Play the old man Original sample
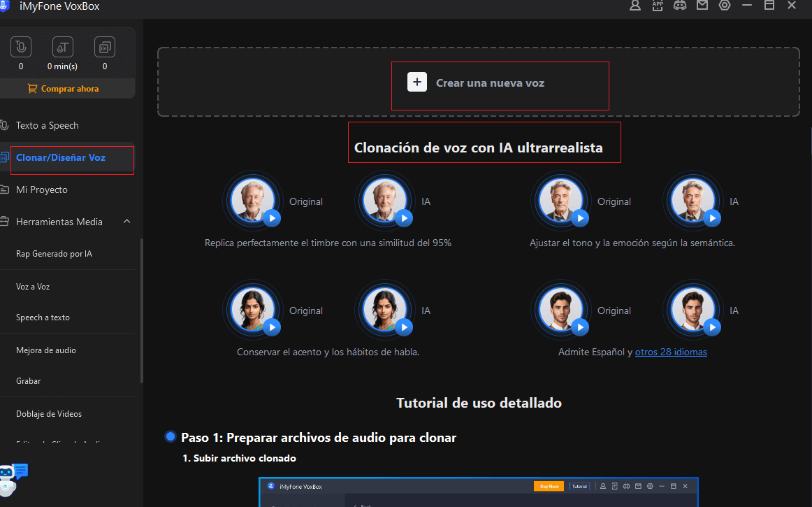 (272, 218)
